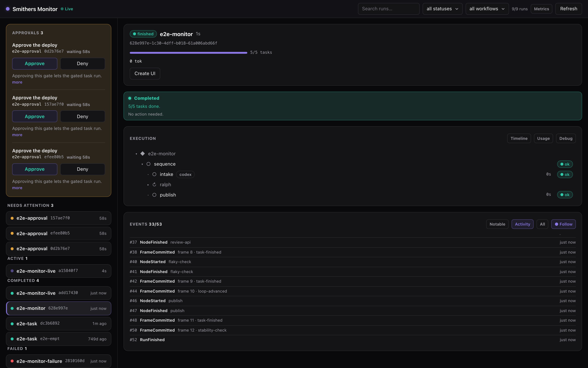The width and height of the screenshot is (588, 368).
Task: Click event #40 NodeStarted flaky-check
Action: pos(353,262)
